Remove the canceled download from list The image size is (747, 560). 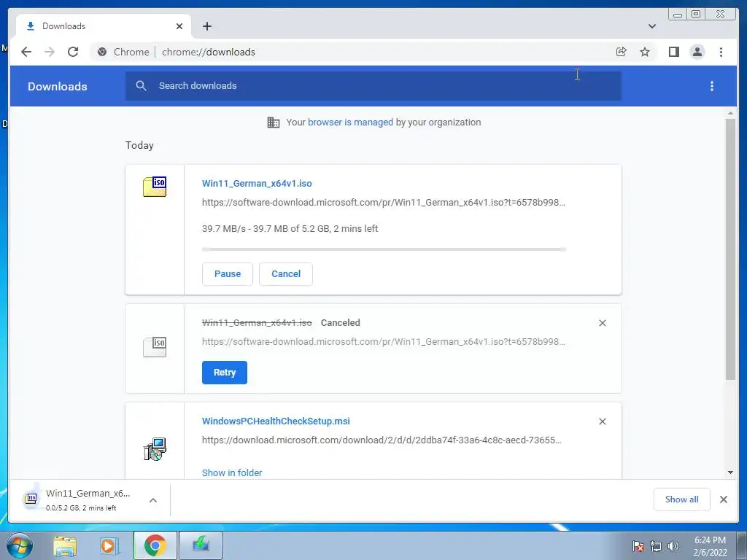coord(602,323)
